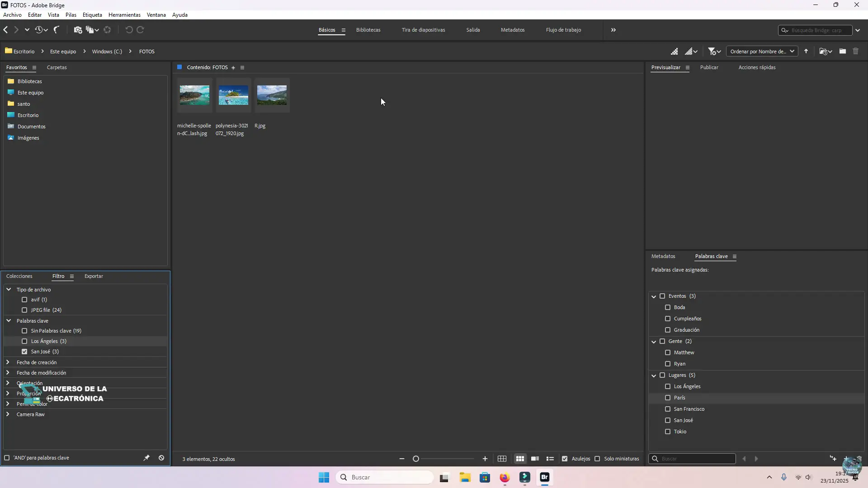Image resolution: width=868 pixels, height=488 pixels.
Task: Enable the JPEG file filter checkbox
Action: pos(25,310)
